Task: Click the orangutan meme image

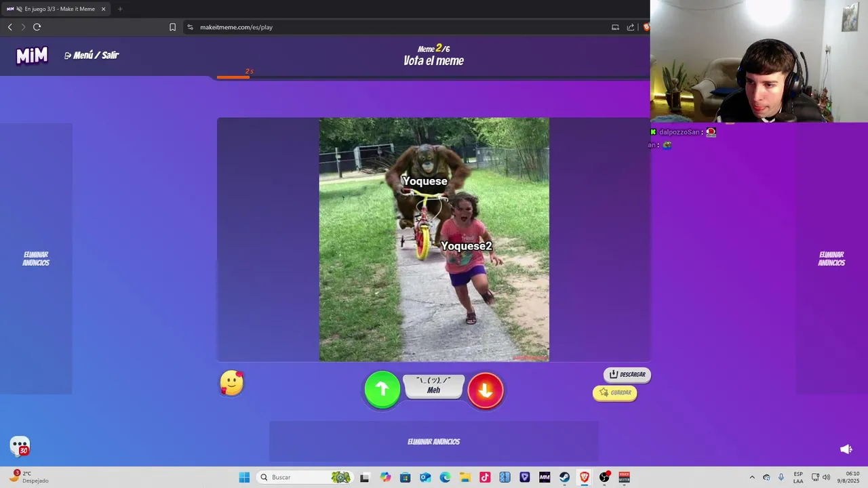Action: tap(434, 239)
